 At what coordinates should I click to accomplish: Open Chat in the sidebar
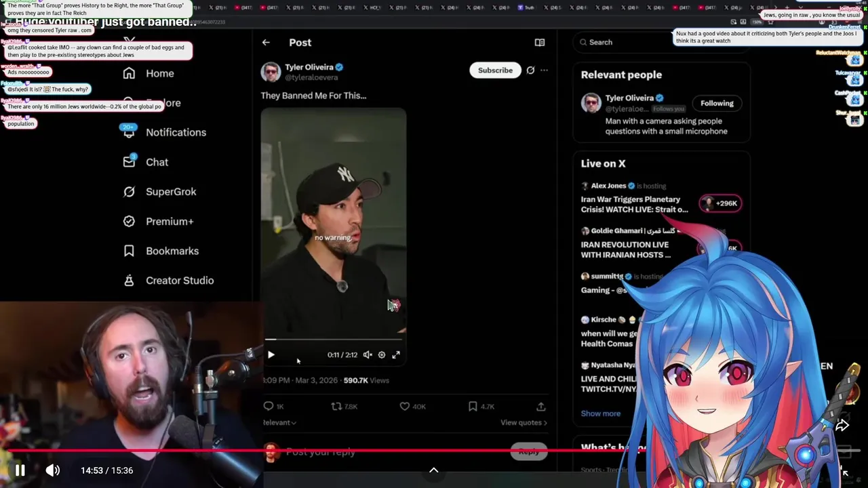coord(145,162)
